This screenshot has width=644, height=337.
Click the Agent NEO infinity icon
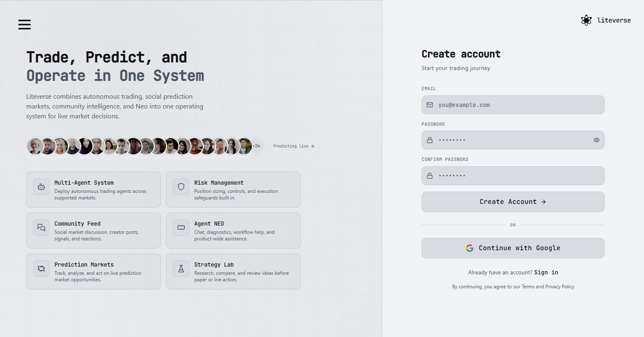(x=181, y=228)
